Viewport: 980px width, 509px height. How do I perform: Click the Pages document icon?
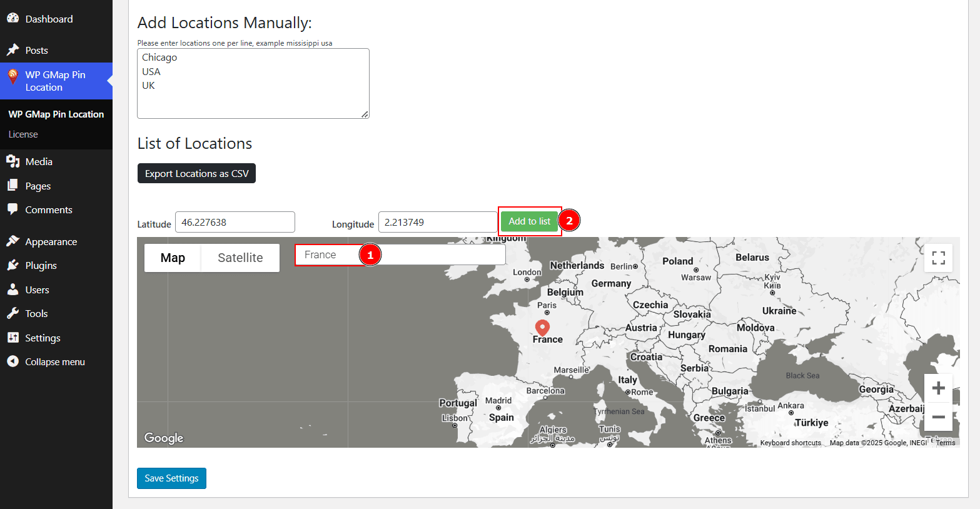pos(13,186)
